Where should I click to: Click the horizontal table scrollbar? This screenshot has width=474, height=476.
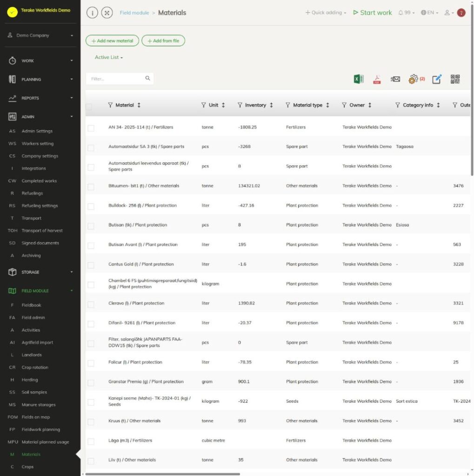pos(162,474)
